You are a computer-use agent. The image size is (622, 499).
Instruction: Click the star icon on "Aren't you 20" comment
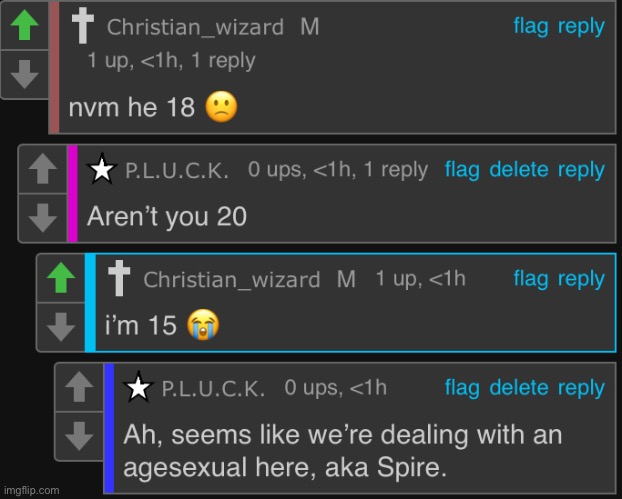[x=102, y=169]
